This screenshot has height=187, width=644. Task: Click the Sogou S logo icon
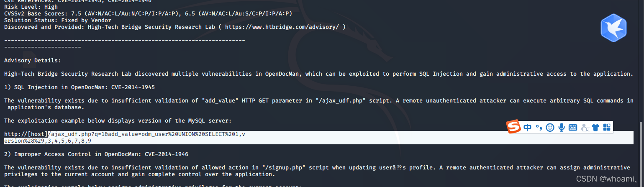[513, 127]
